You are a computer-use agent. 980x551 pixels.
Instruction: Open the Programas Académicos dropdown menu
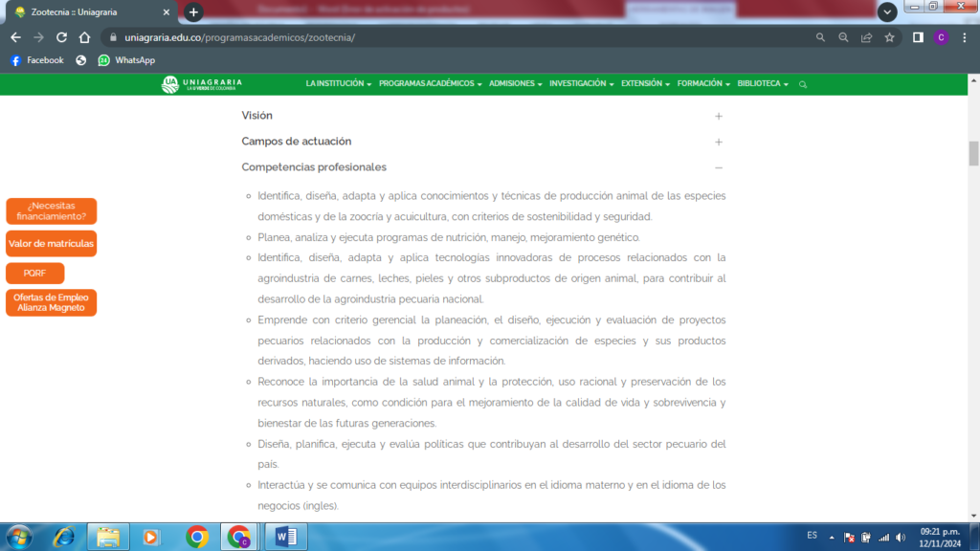point(430,84)
